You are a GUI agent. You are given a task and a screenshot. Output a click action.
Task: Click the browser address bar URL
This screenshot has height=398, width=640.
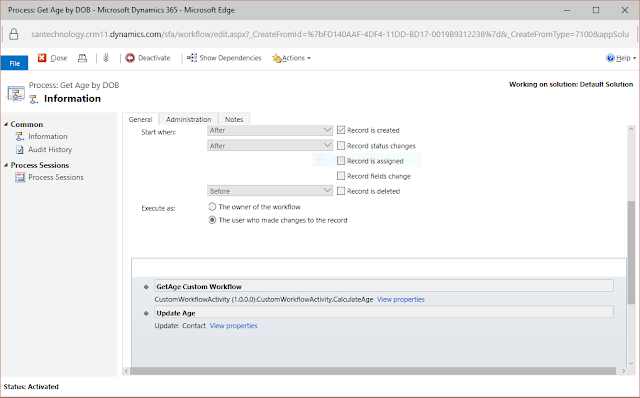(x=330, y=34)
